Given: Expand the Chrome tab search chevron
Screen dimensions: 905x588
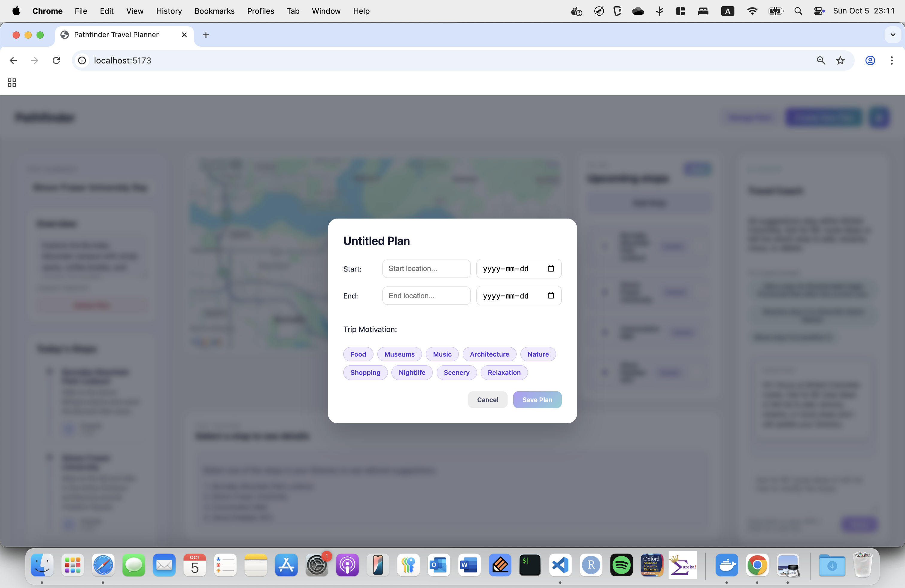Looking at the screenshot, I should [893, 35].
